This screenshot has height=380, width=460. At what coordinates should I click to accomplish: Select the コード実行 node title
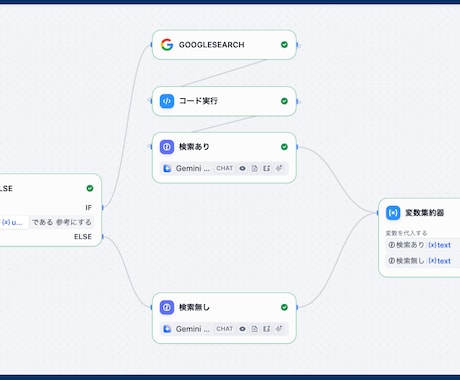(x=198, y=101)
